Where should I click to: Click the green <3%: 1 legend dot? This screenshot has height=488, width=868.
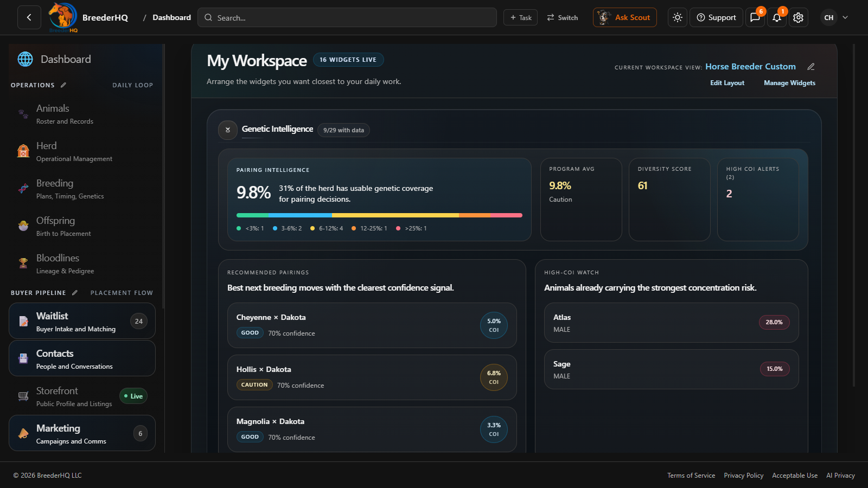(239, 228)
